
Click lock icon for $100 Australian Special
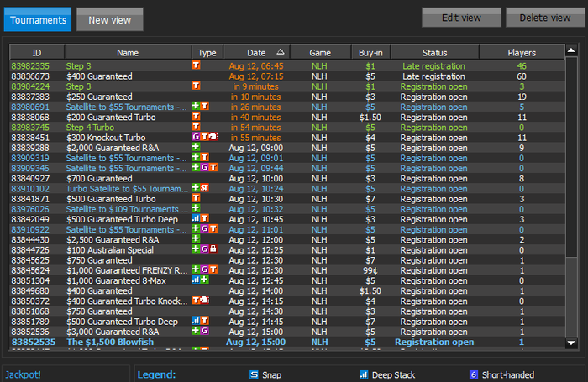coord(213,249)
